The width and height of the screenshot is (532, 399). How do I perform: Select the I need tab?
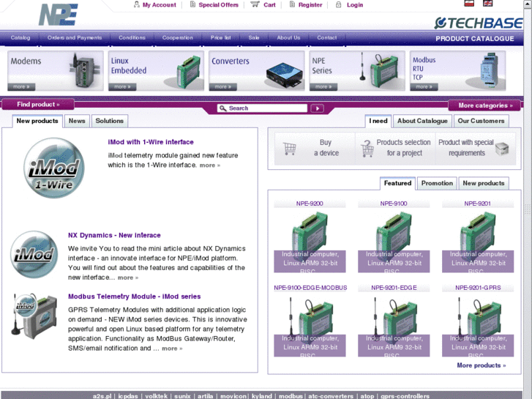tap(378, 121)
